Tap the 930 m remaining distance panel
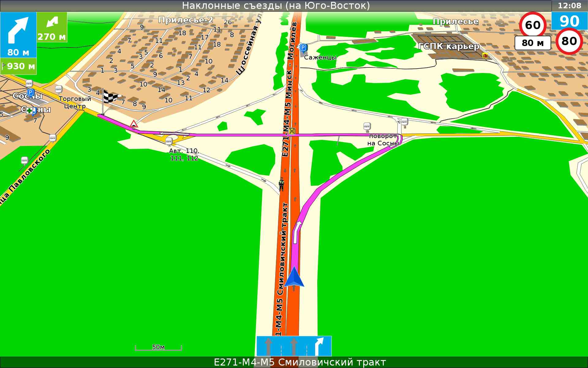 point(18,66)
